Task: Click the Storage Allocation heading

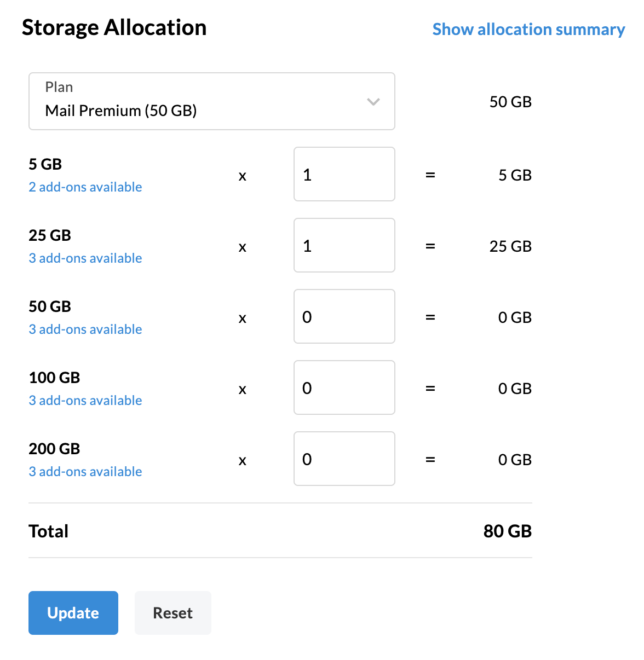Action: click(114, 27)
